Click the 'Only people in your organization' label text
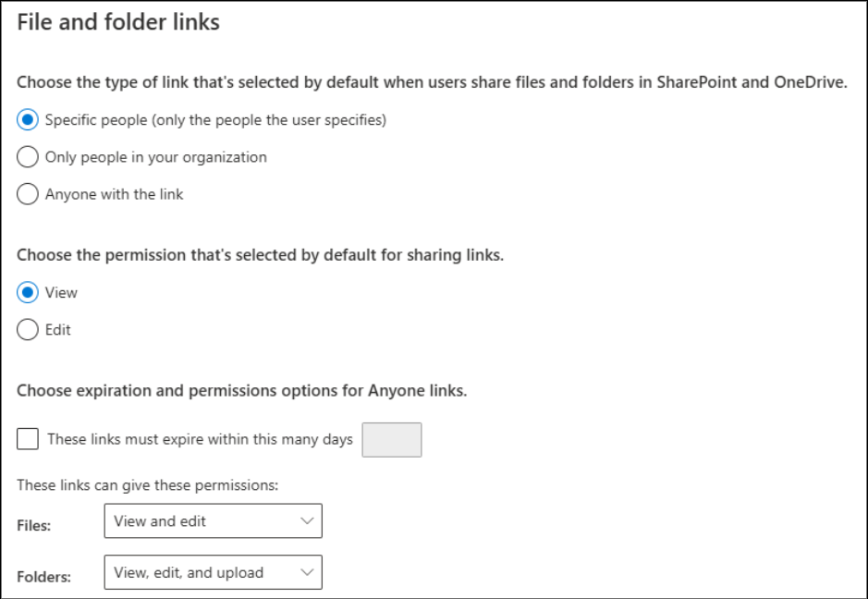This screenshot has width=868, height=599. point(155,157)
